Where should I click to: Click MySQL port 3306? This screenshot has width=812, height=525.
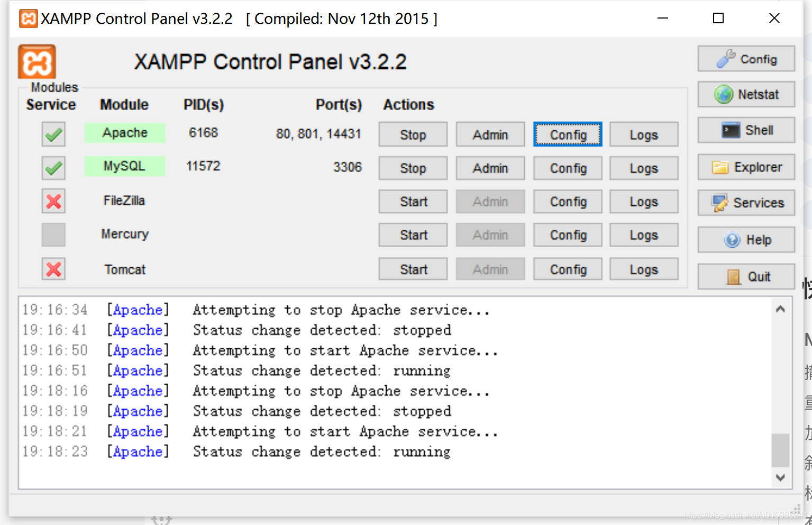[348, 167]
